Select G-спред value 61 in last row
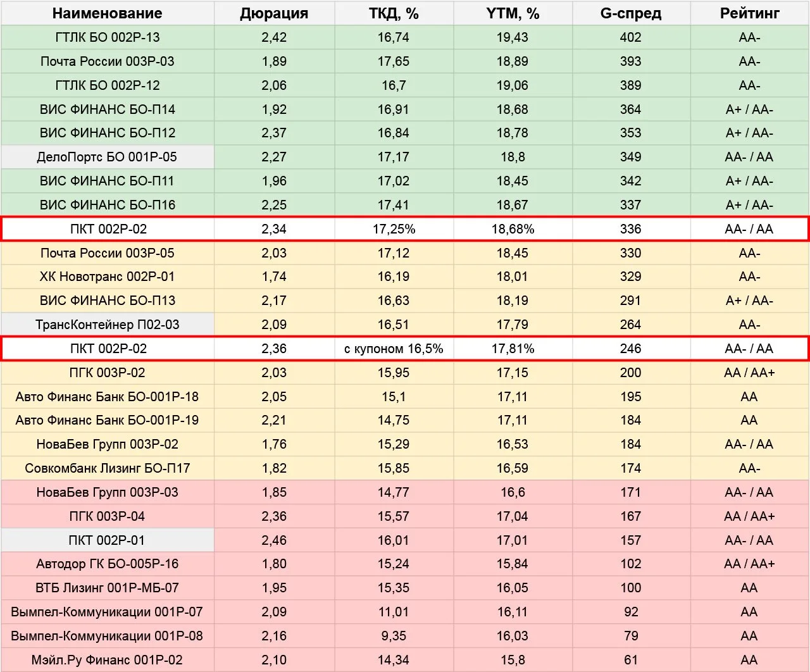 631,660
